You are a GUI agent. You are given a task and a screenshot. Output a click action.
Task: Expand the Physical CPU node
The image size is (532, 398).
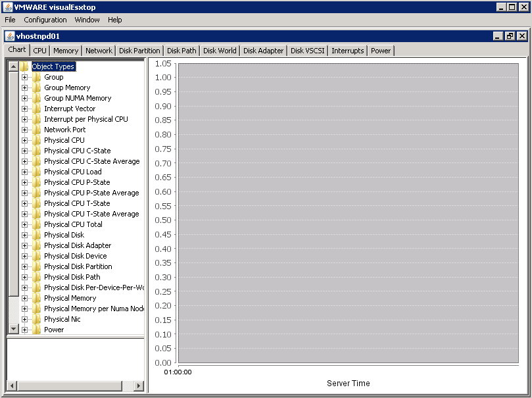click(x=24, y=140)
